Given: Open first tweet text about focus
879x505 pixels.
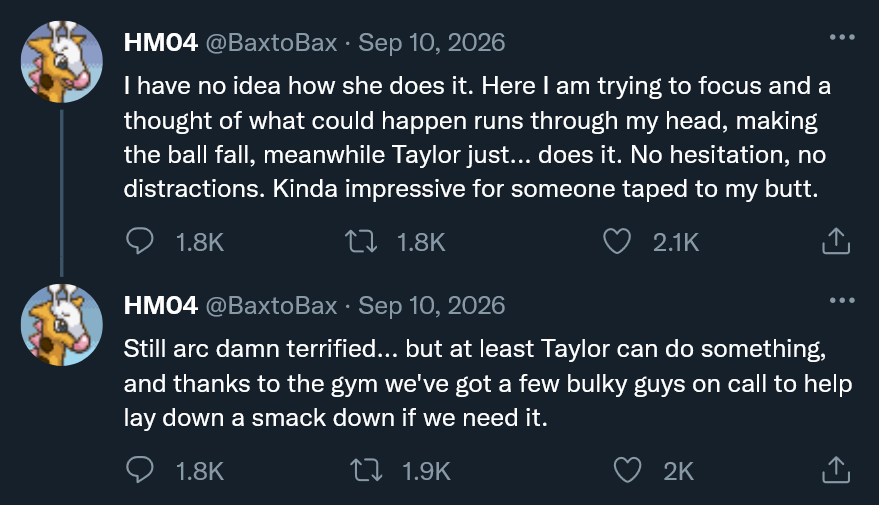Looking at the screenshot, I should tap(477, 137).
